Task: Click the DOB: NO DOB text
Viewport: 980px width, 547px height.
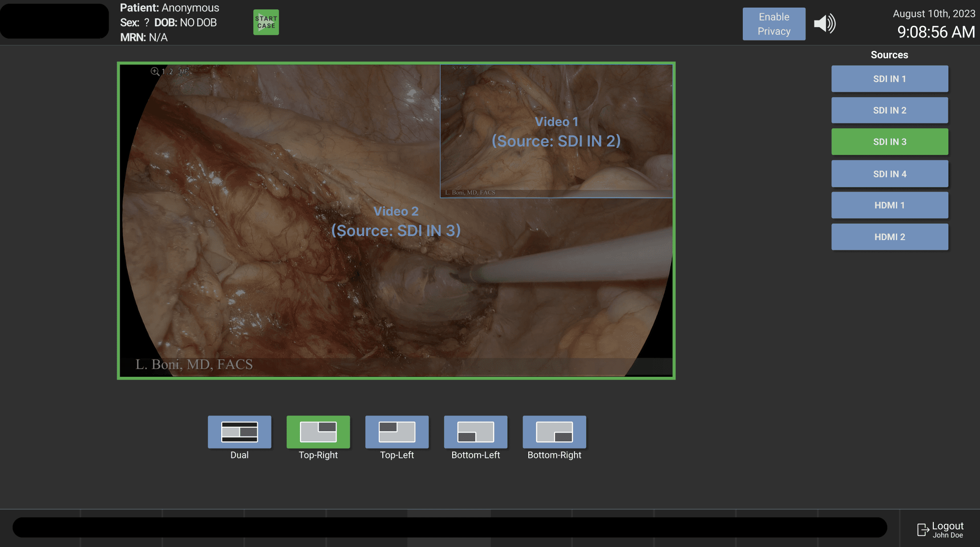Action: coord(186,23)
